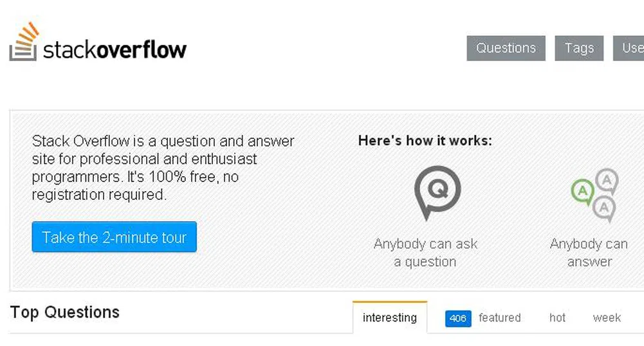
Task: Click the lower gray A bubble icon
Action: 604,208
